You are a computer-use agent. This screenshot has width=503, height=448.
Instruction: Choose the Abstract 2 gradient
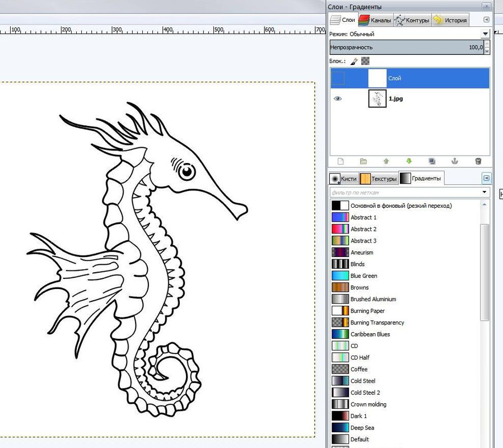(x=406, y=229)
